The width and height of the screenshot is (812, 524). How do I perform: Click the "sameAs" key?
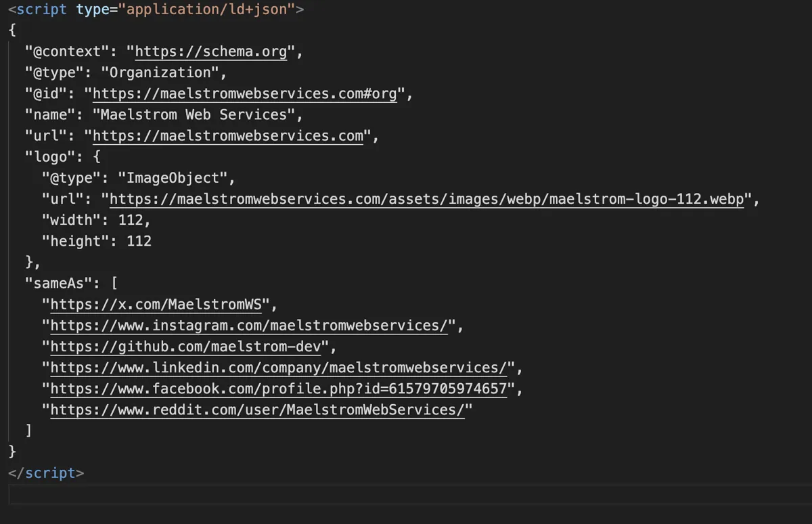point(58,283)
